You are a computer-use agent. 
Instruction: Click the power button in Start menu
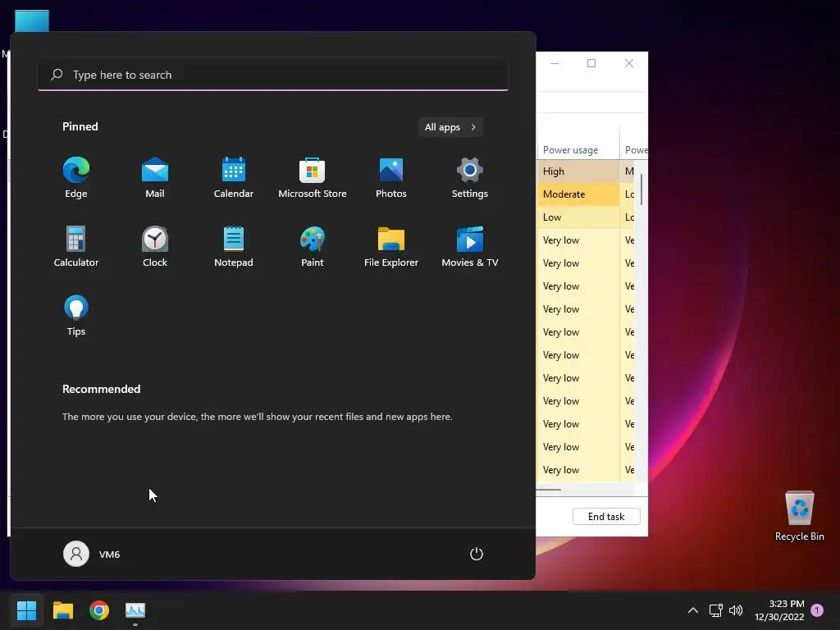pos(477,554)
